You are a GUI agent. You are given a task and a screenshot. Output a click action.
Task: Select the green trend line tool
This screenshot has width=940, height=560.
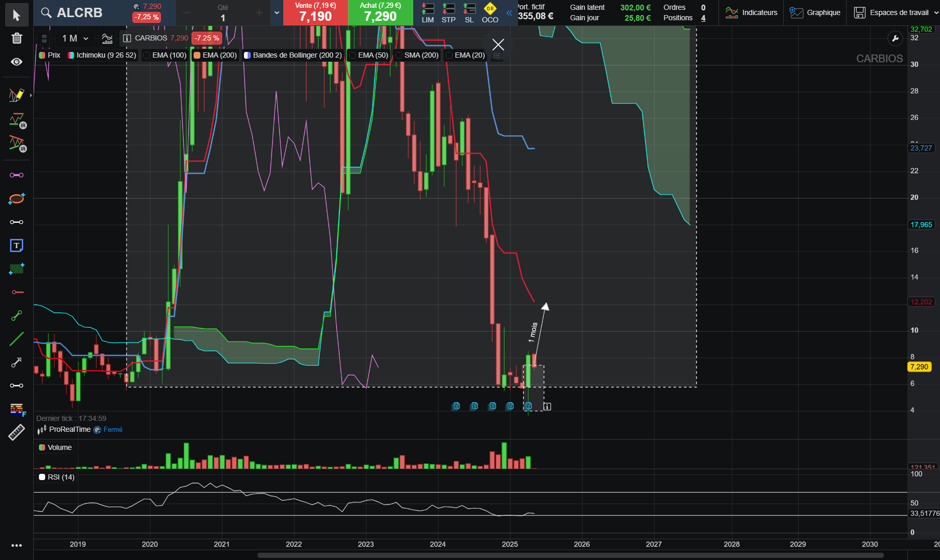[17, 339]
